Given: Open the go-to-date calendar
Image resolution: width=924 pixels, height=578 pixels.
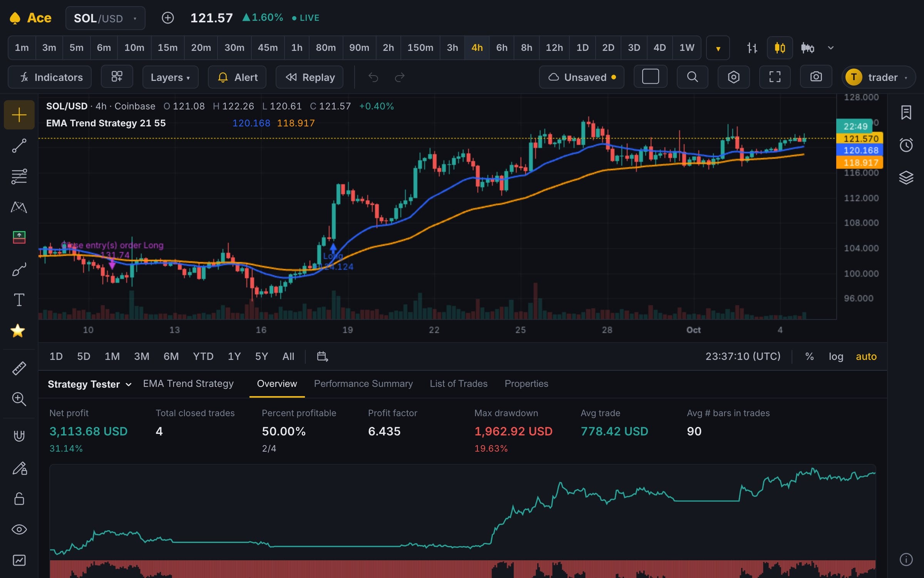Looking at the screenshot, I should (x=322, y=356).
